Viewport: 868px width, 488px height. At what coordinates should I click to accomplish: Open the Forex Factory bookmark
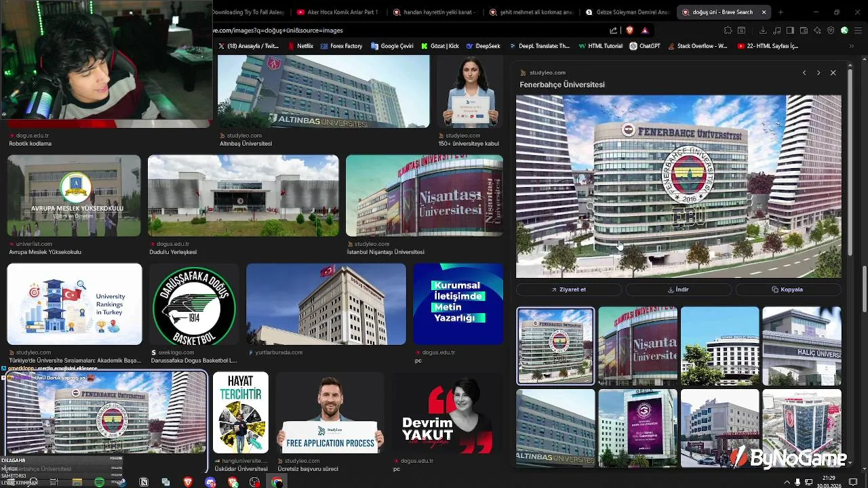[341, 46]
